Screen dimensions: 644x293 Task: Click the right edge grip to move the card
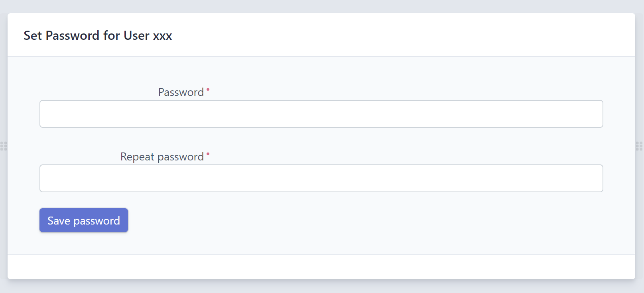(x=640, y=146)
